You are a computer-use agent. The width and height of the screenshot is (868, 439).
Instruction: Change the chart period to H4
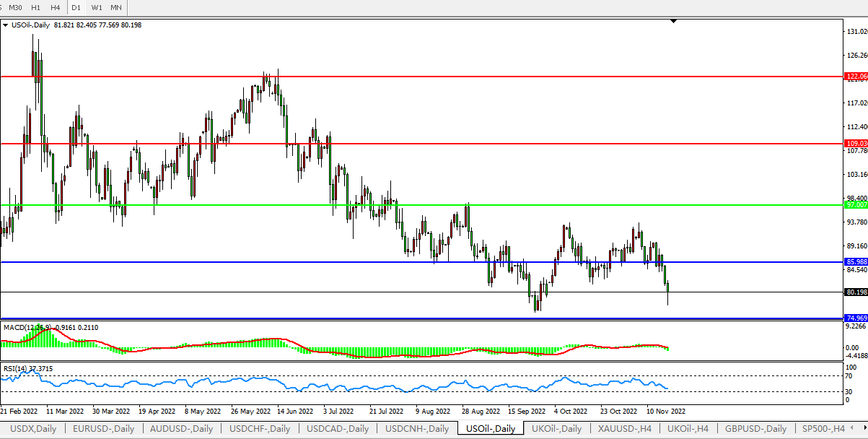(x=55, y=7)
